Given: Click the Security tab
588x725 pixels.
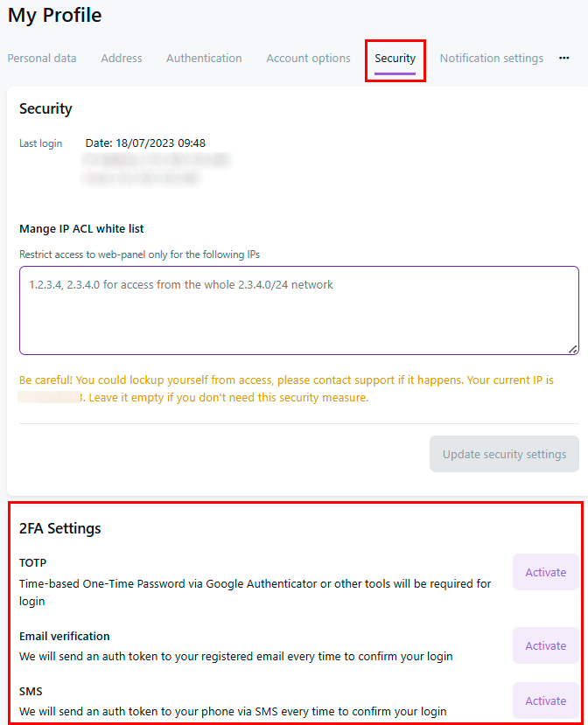Looking at the screenshot, I should tap(395, 59).
